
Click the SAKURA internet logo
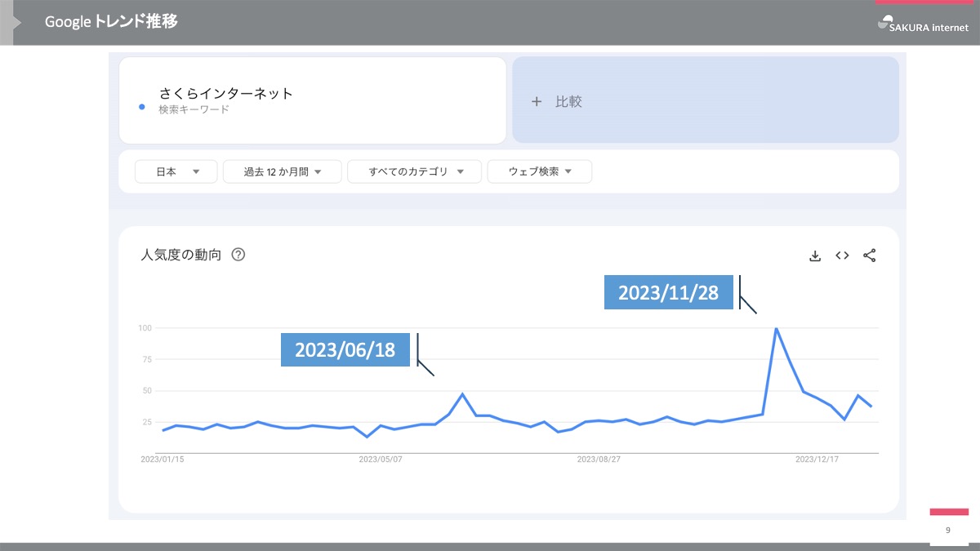click(923, 25)
